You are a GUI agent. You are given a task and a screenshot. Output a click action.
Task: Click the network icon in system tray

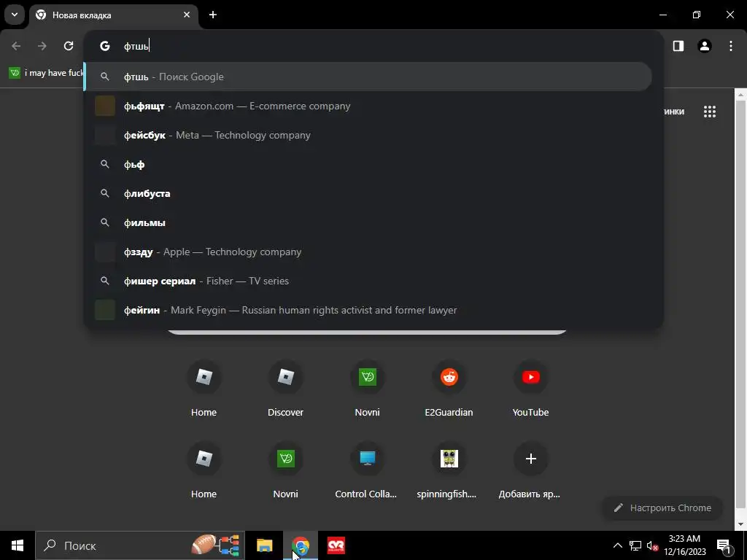pyautogui.click(x=635, y=545)
